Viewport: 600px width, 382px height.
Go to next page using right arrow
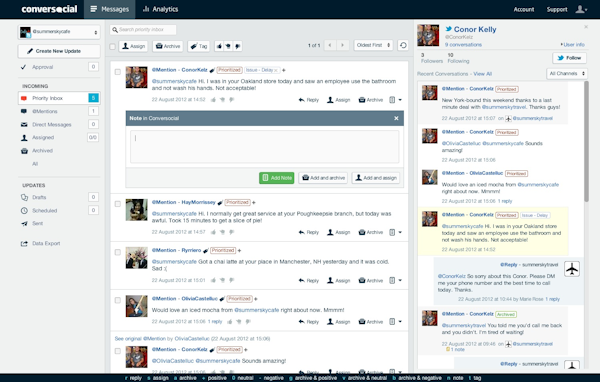342,46
